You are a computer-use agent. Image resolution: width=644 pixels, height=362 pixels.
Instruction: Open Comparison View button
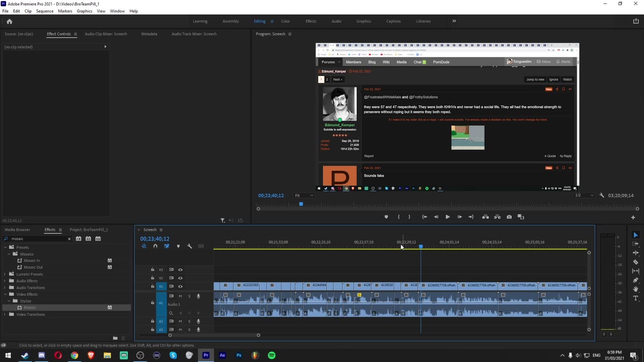(521, 217)
